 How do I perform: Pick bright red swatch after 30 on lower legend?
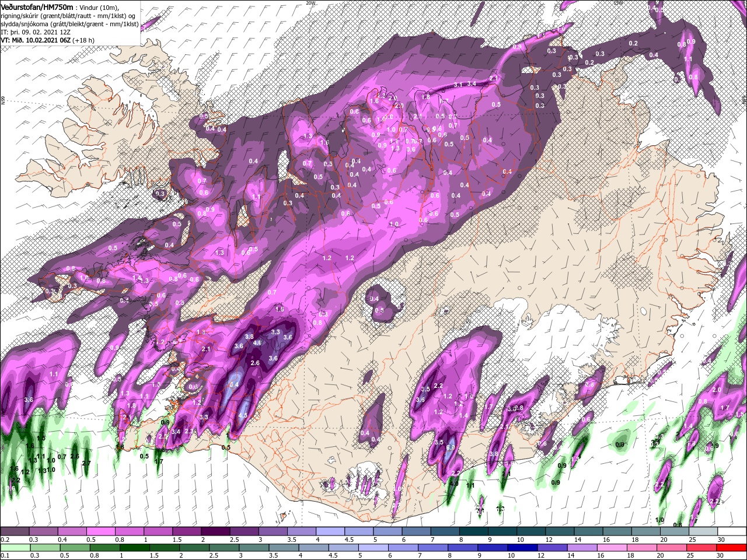[x=731, y=548]
